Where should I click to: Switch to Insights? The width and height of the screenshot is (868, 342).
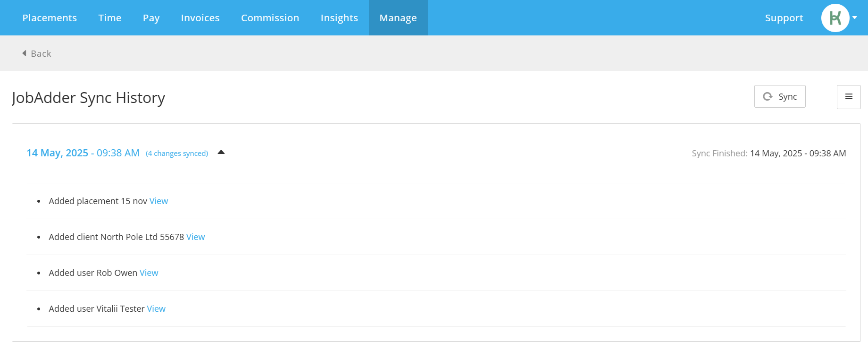(x=339, y=18)
